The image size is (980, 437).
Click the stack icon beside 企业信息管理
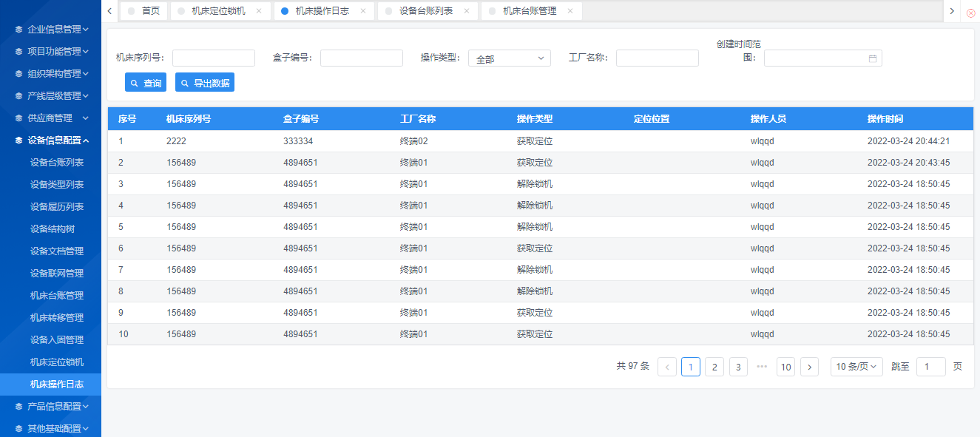pyautogui.click(x=18, y=30)
